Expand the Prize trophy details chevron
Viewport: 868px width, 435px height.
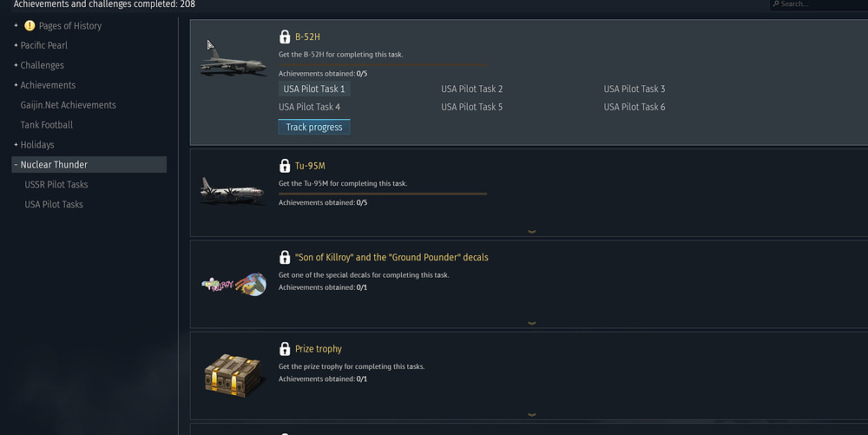click(x=531, y=415)
